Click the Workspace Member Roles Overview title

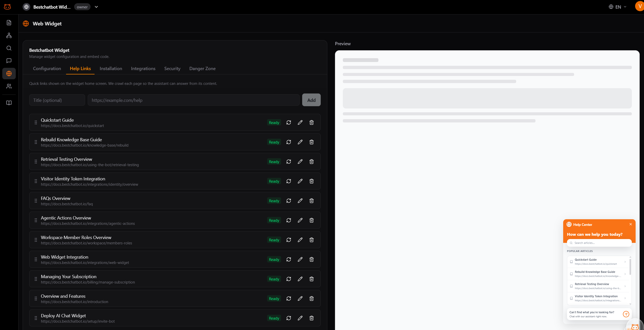point(76,238)
